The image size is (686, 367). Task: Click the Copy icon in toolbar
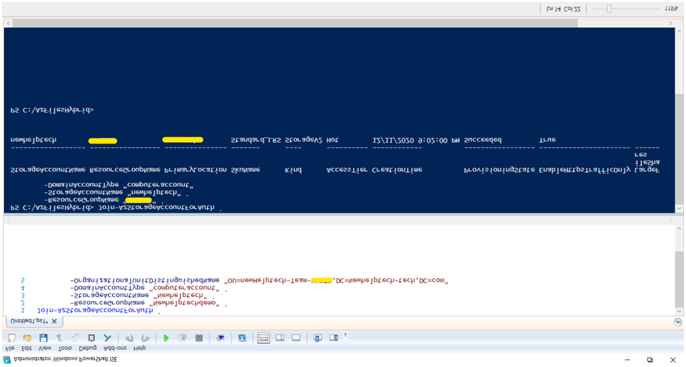75,338
